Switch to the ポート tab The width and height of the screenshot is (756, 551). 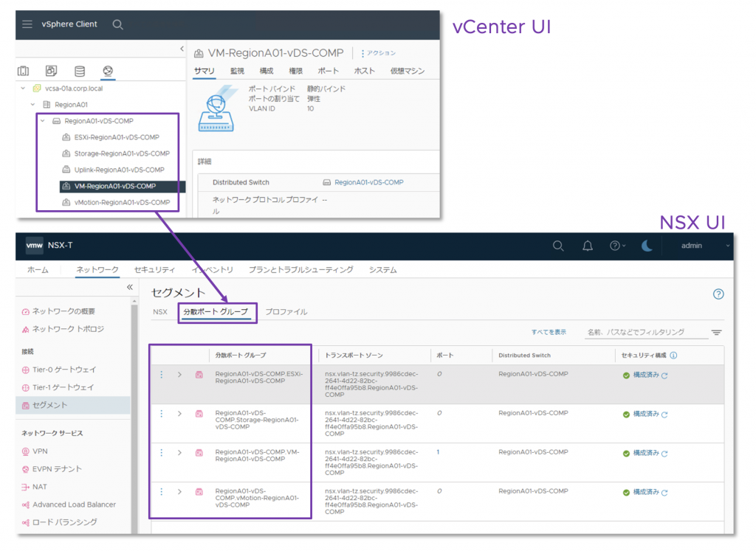point(329,71)
